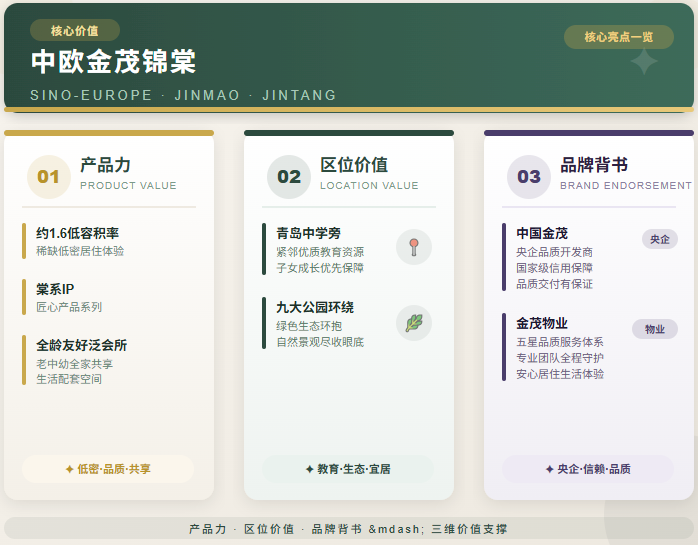Click the 稀缺低密居住体验 description

tap(80, 251)
